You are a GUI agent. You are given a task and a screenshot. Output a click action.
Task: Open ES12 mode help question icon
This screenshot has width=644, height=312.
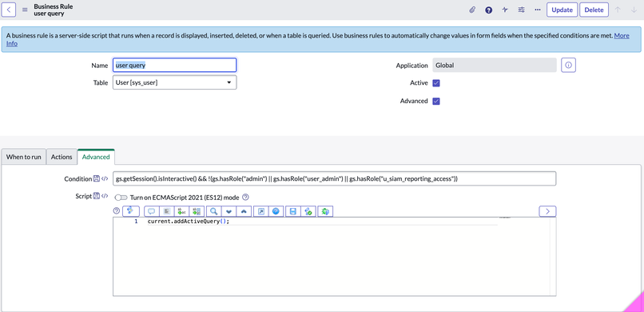point(245,198)
